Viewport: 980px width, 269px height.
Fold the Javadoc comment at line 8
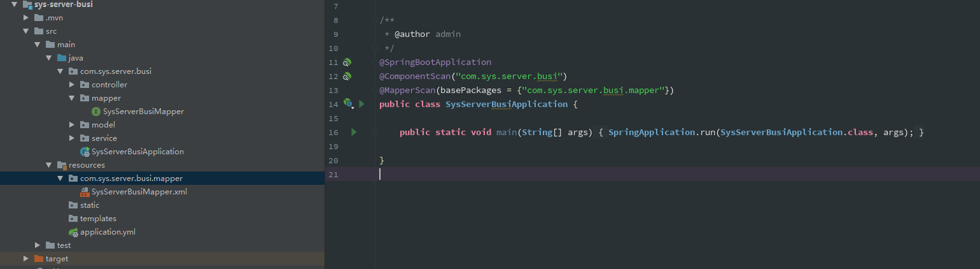[375, 21]
